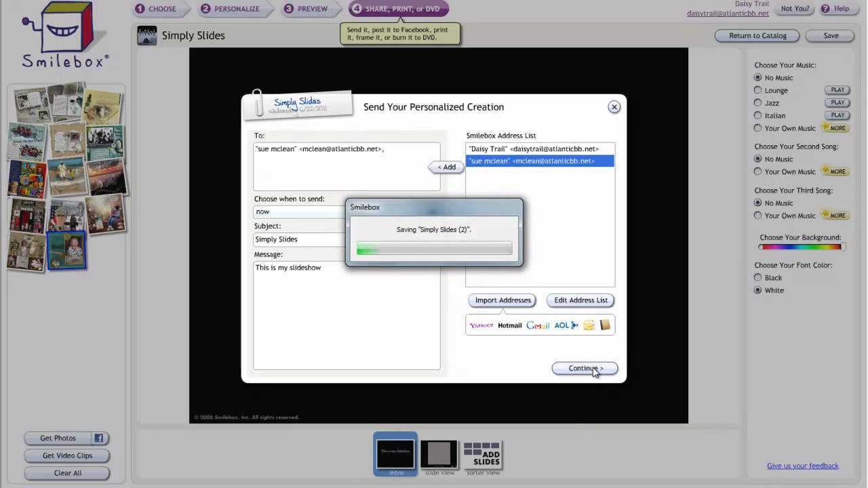Click the Continue button
The height and width of the screenshot is (488, 868).
pos(585,368)
